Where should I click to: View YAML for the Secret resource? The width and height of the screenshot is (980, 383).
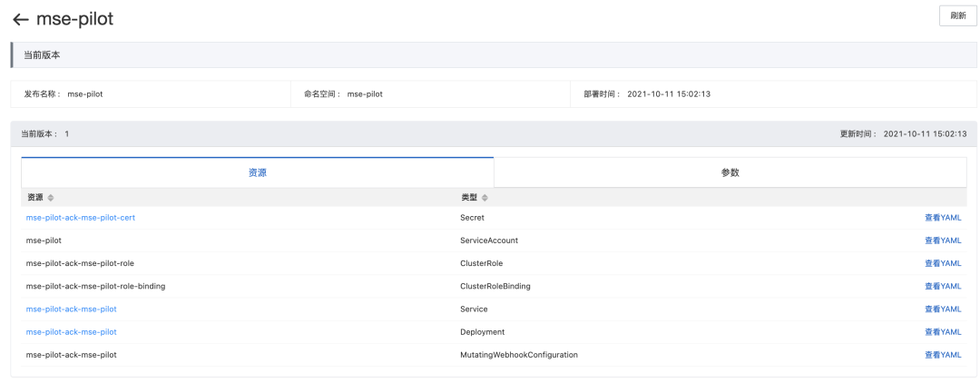[942, 218]
